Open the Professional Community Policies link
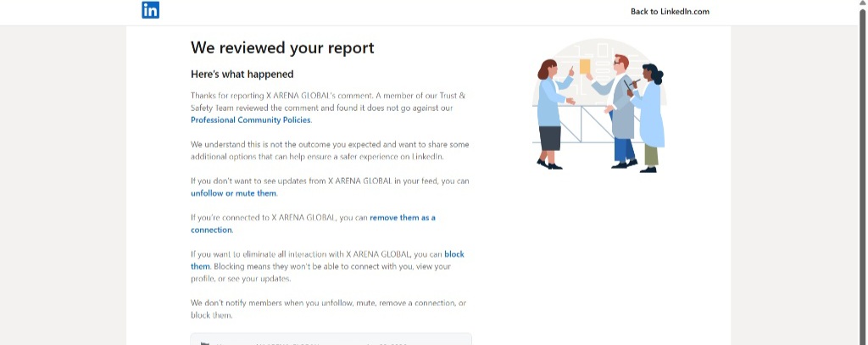868x345 pixels. pos(251,120)
